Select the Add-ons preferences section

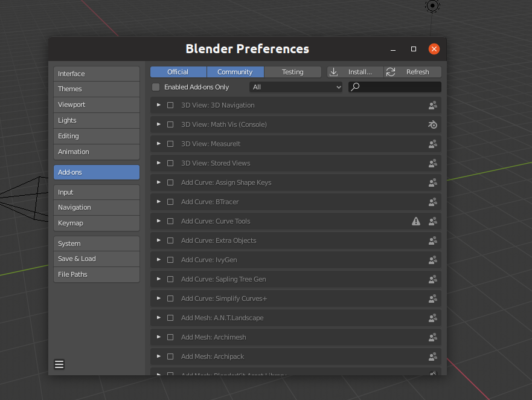[x=97, y=172]
